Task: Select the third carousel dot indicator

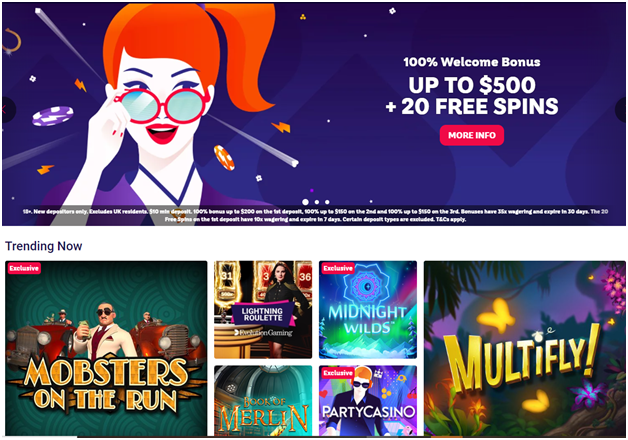Action: 327,202
